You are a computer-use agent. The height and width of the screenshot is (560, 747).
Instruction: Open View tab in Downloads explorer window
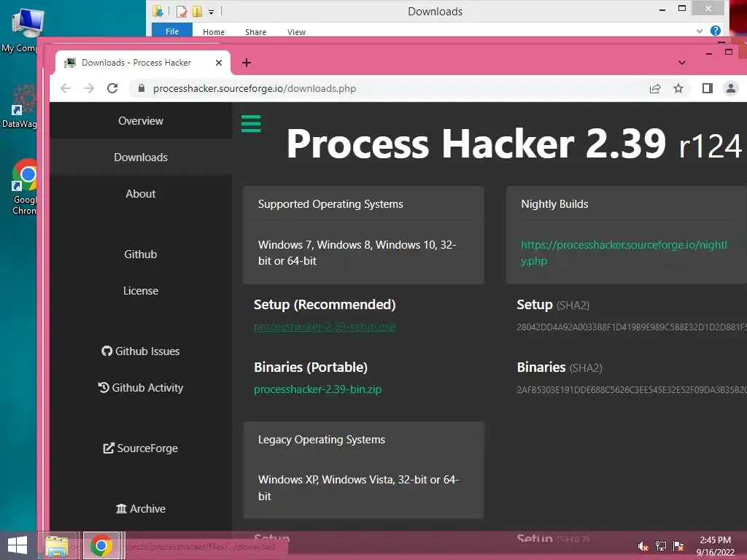point(296,32)
